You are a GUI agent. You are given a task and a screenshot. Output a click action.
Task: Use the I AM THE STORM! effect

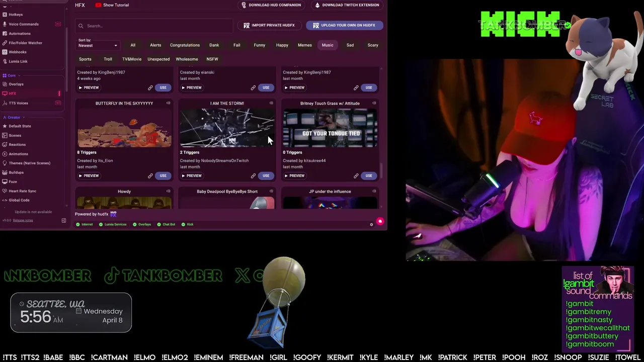tap(266, 175)
